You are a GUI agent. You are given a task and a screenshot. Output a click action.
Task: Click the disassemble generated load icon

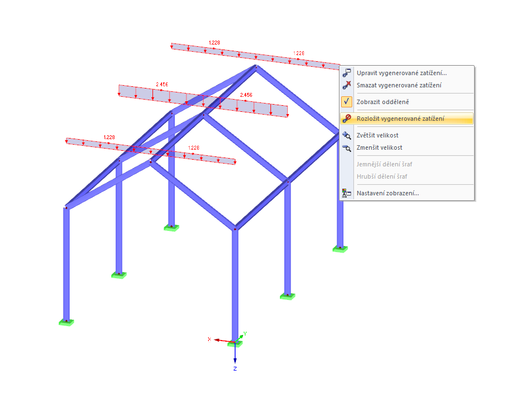coord(346,119)
